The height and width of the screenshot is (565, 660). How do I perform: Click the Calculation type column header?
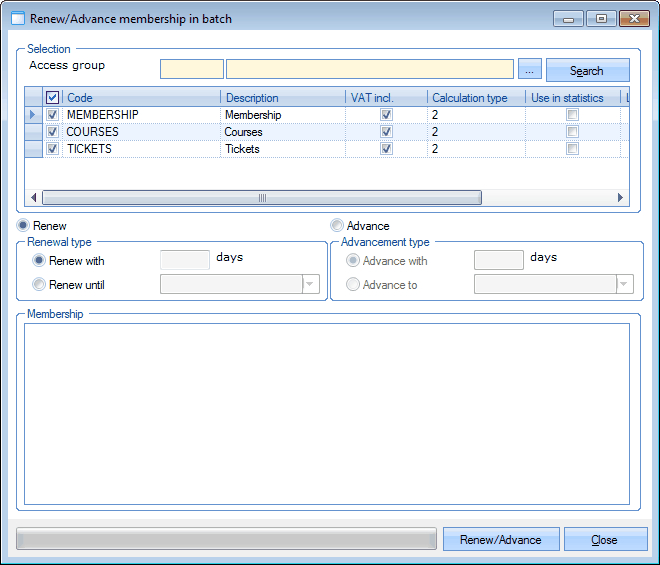(x=475, y=98)
